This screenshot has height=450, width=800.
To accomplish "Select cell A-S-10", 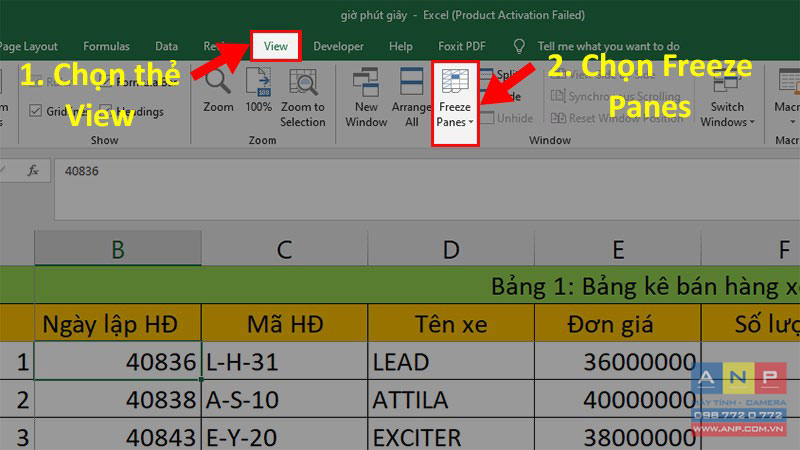I will [x=284, y=399].
